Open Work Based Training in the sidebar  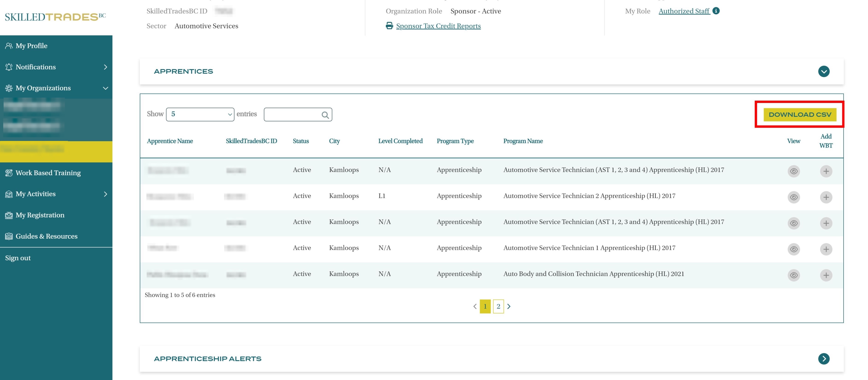48,173
